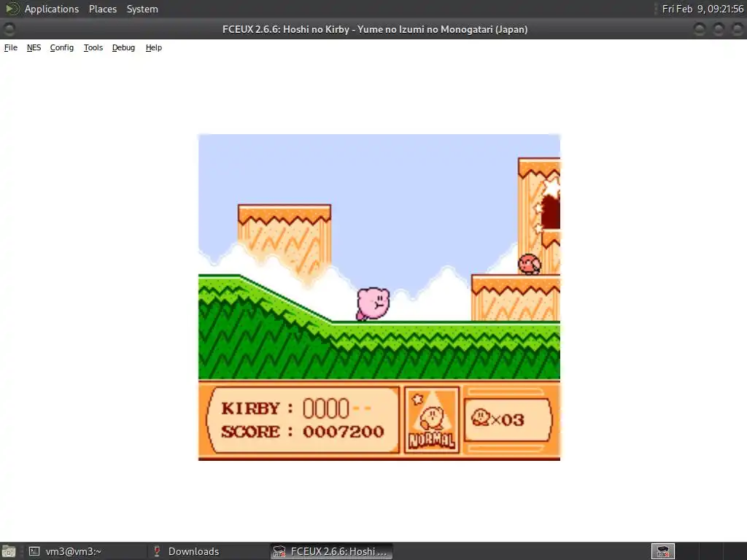Click the pink Kirby character in game
The width and height of the screenshot is (747, 560).
[x=373, y=304]
